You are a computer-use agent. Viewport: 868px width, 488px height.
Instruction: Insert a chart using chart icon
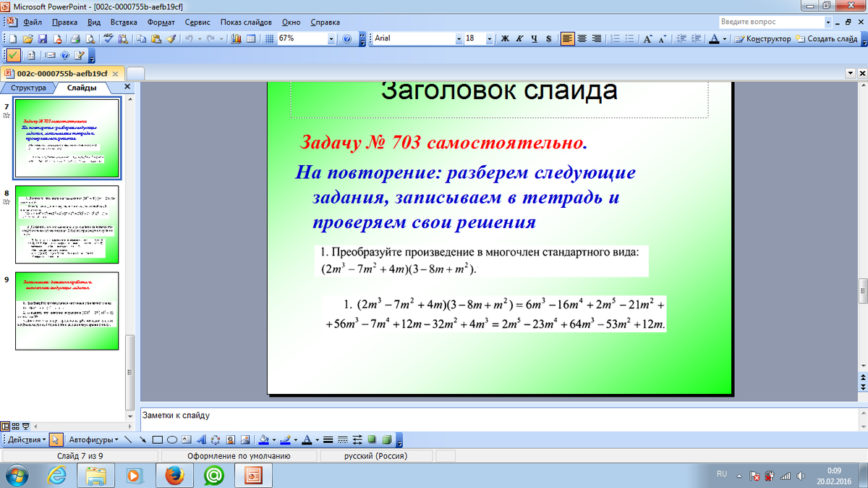pos(236,38)
